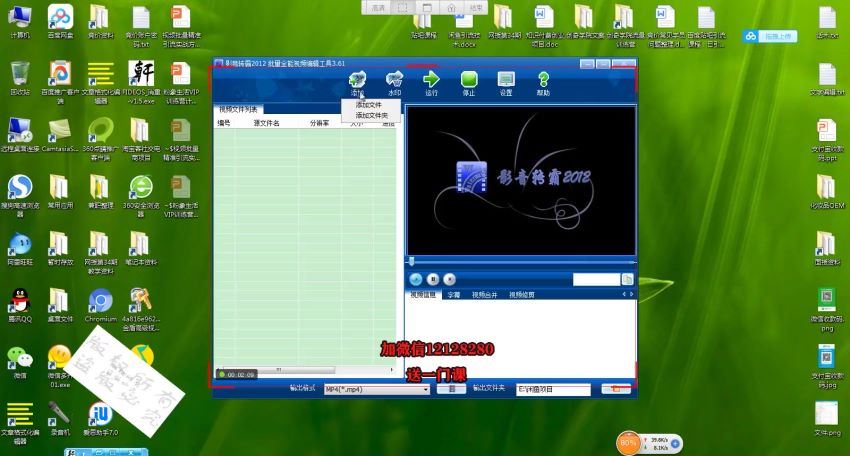Open the 回收站 recycle bin icon

[20, 79]
